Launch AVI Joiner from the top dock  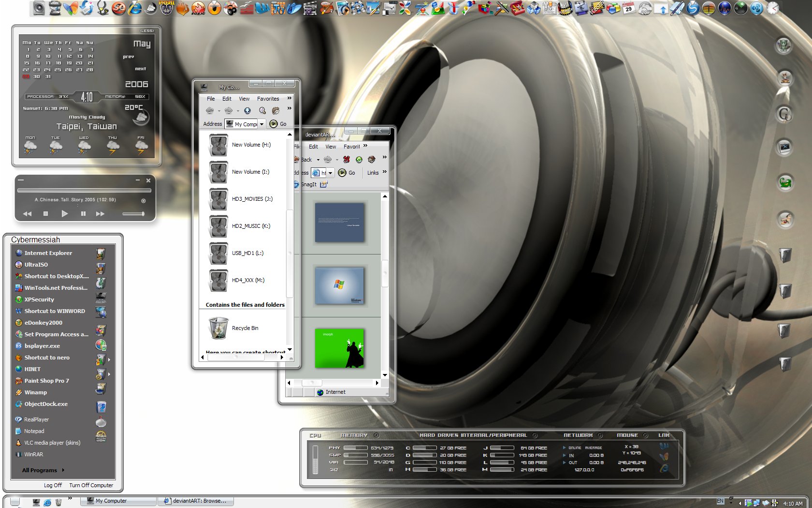coord(565,8)
